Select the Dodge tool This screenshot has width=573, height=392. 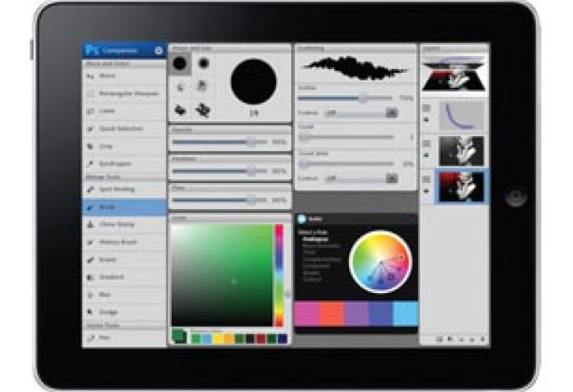coord(124,312)
